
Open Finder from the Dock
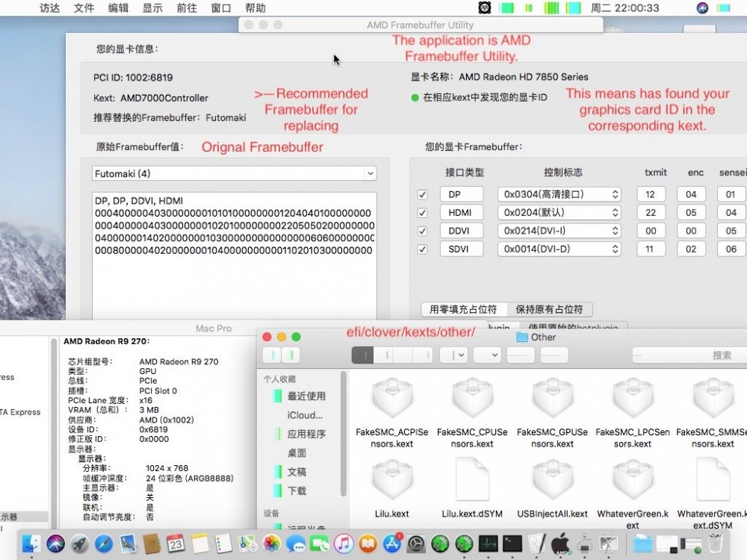[x=32, y=543]
